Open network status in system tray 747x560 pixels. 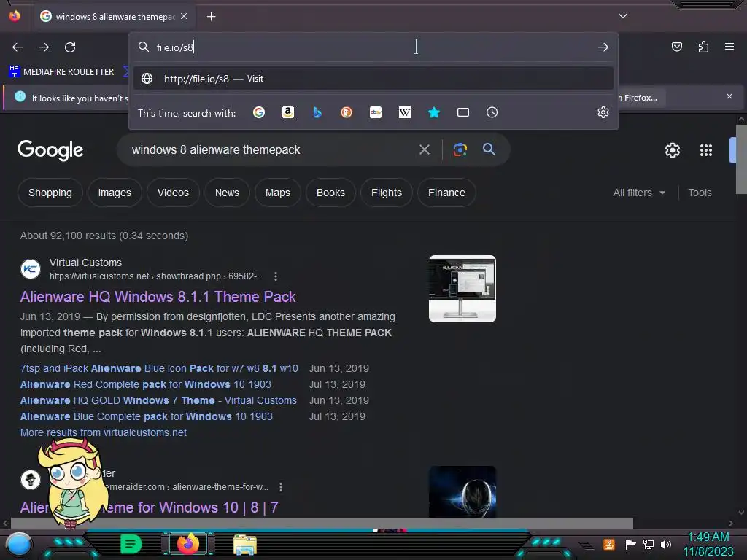coord(649,544)
